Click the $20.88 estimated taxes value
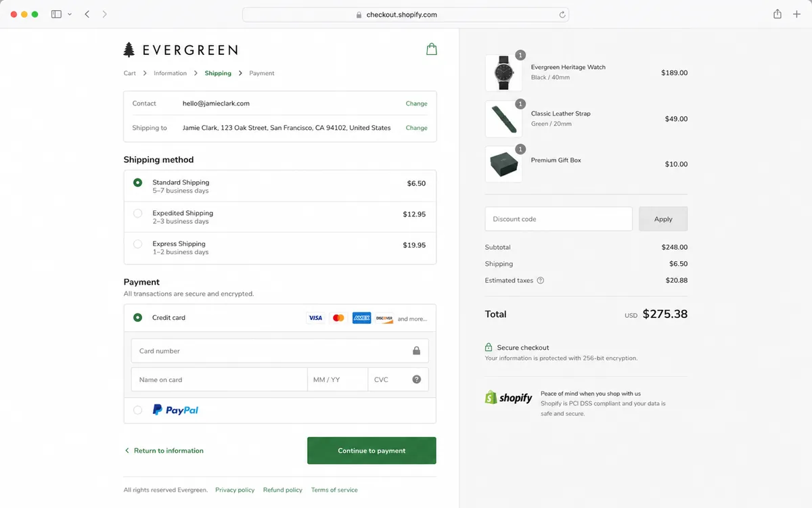The height and width of the screenshot is (508, 812). [x=676, y=280]
